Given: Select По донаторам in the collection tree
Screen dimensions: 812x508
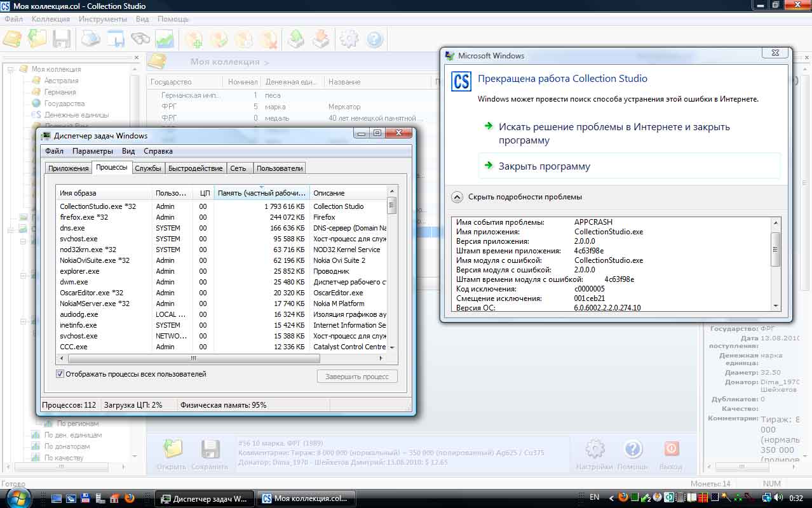Looking at the screenshot, I should (x=67, y=446).
